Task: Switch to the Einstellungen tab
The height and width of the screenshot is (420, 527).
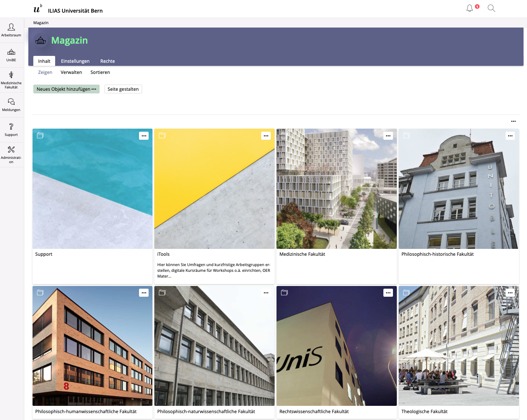Action: 75,61
